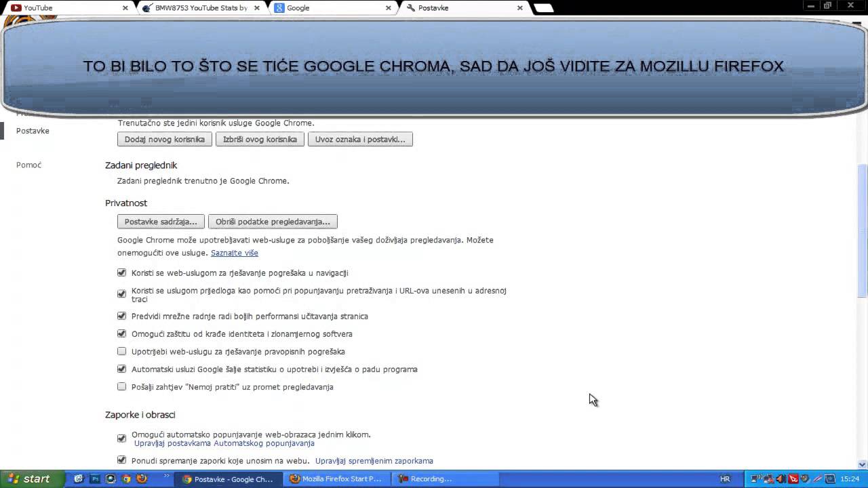Image resolution: width=868 pixels, height=488 pixels.
Task: Click the YouTube tab favicon
Action: pos(16,8)
